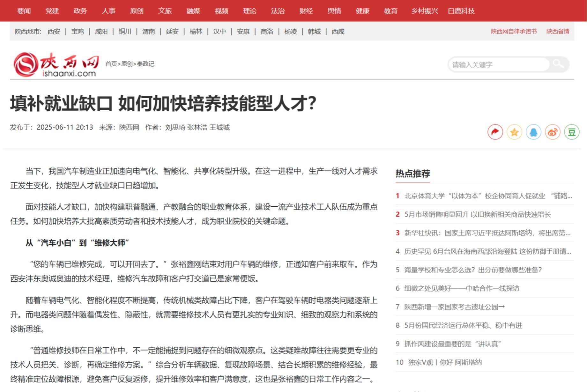Focus the 请输入关键字 search field
The height and width of the screenshot is (392, 587).
coord(499,65)
